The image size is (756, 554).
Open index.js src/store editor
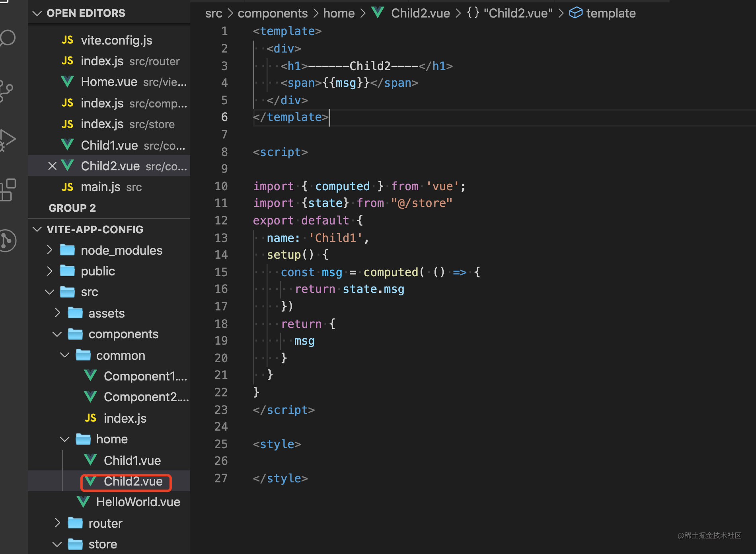(x=109, y=124)
